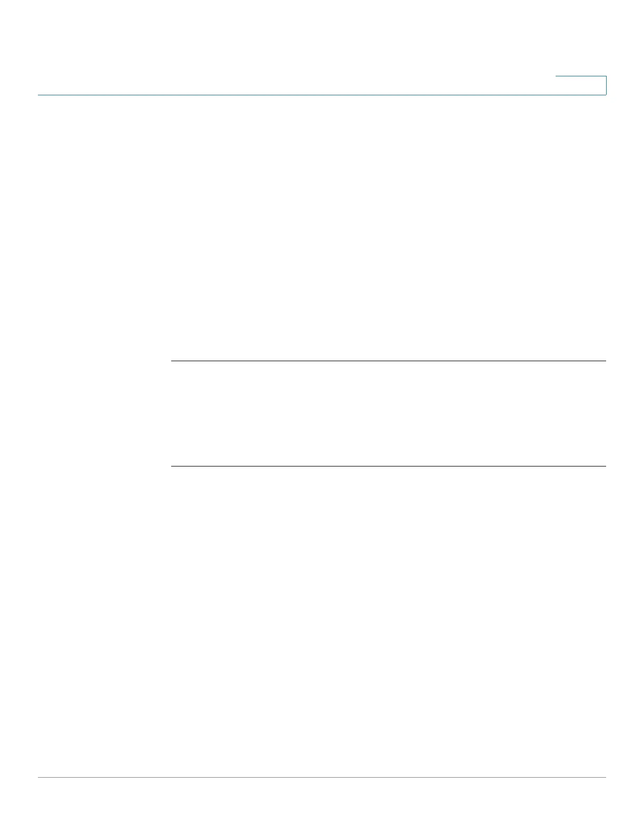
Task: Click right end of the gray footer line
Action: pyautogui.click(x=604, y=777)
